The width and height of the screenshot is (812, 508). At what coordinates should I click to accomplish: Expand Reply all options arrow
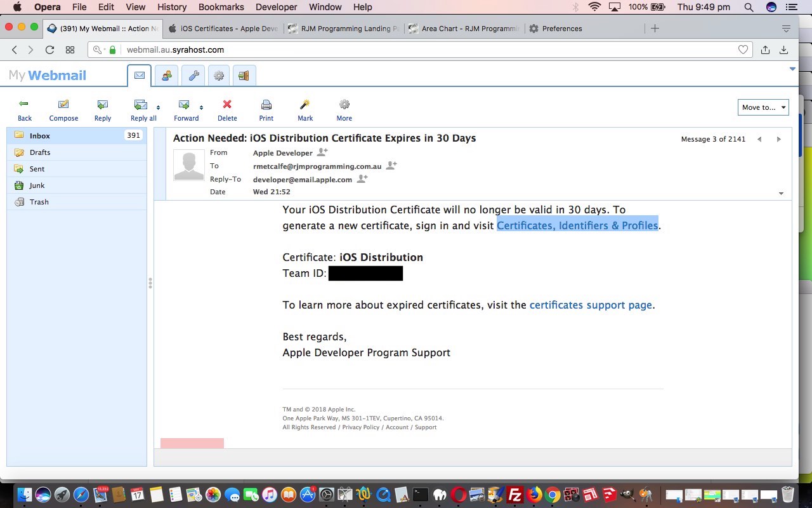click(x=158, y=107)
